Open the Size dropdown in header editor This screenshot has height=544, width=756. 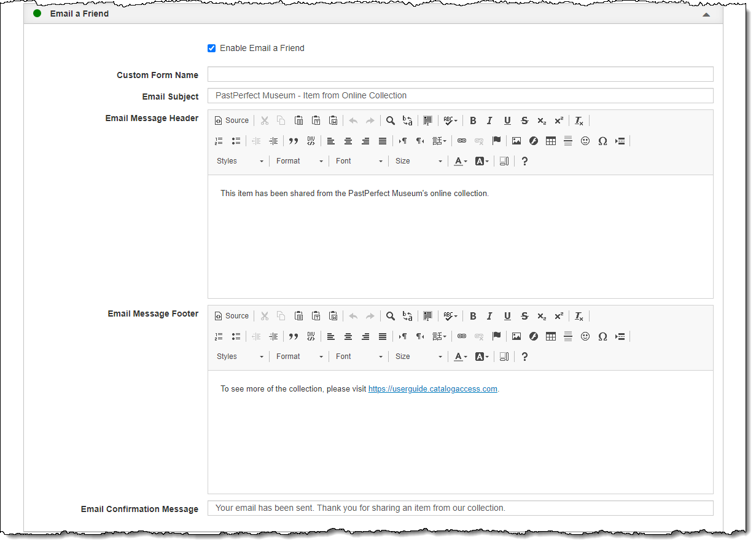coord(419,161)
